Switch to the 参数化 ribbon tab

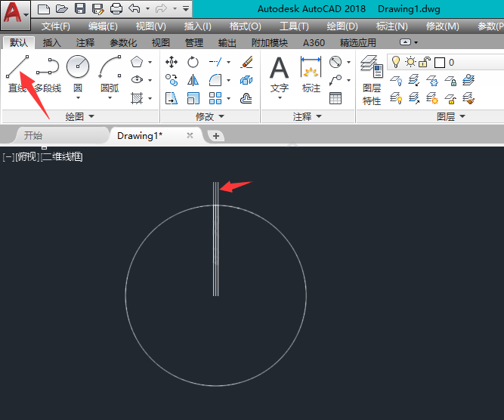coord(123,42)
